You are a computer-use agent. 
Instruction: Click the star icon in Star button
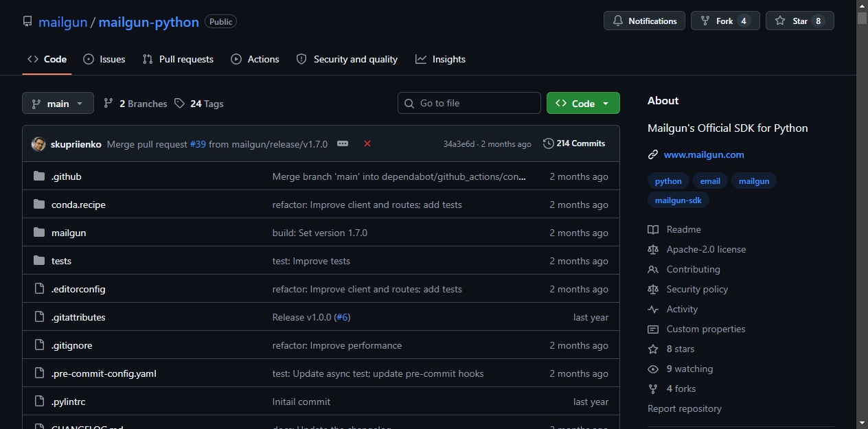pos(780,21)
